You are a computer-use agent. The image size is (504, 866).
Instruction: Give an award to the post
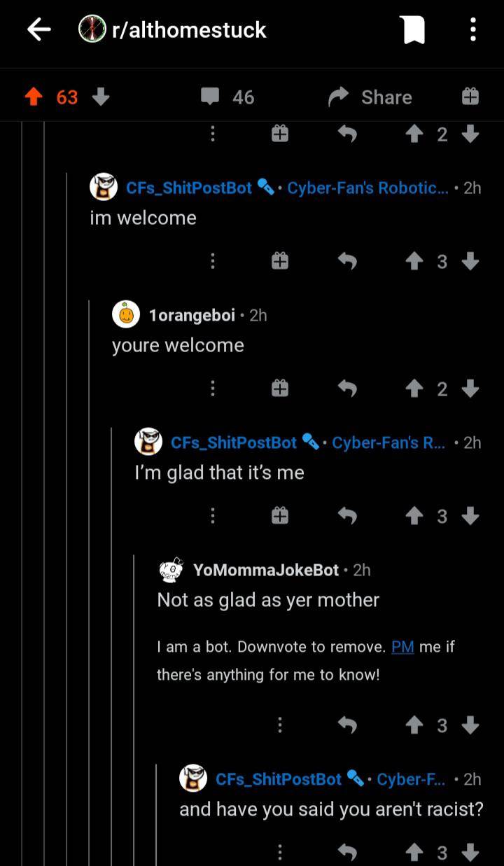coord(470,97)
